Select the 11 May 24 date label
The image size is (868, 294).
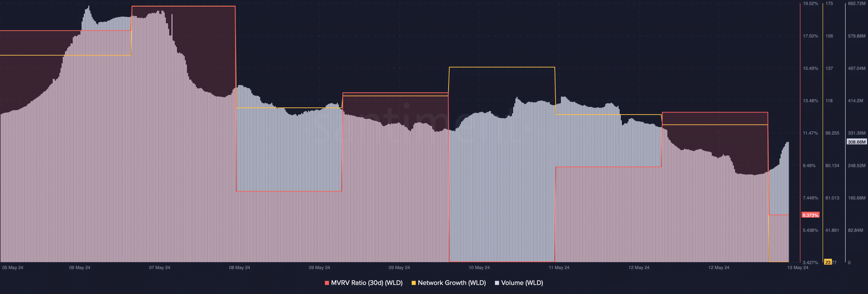559,268
